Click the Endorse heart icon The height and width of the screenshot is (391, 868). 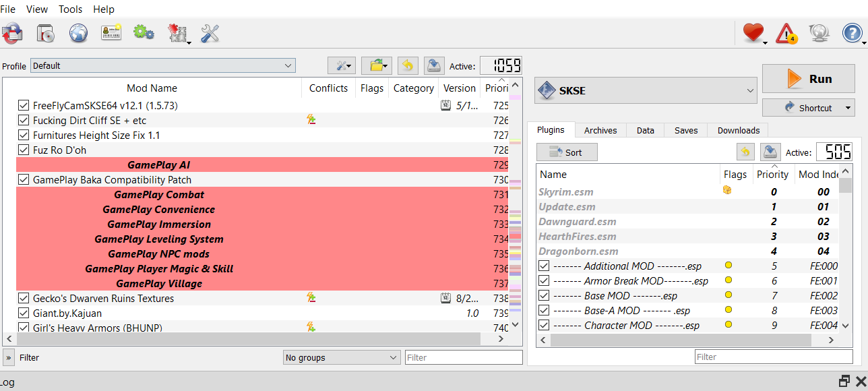(x=753, y=32)
